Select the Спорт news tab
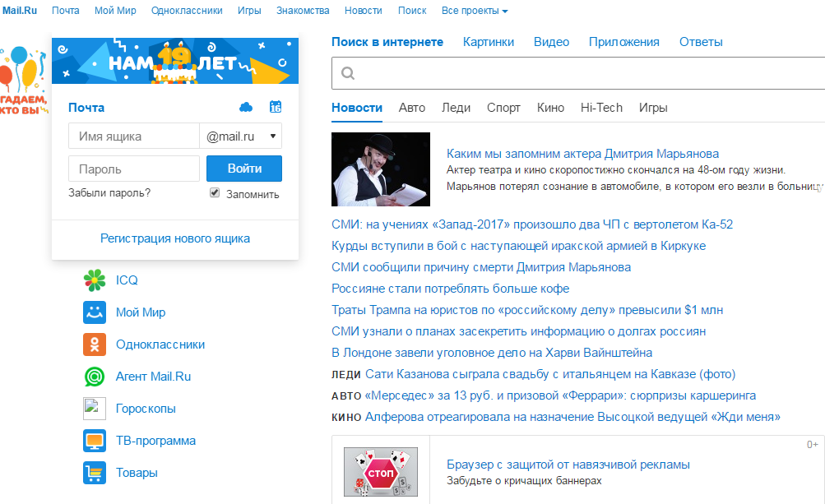Viewport: 825px width, 504px height. coord(503,108)
